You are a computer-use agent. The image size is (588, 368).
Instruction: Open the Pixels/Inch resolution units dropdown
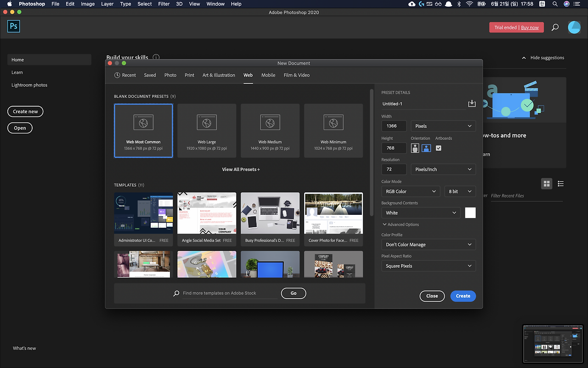tap(443, 169)
